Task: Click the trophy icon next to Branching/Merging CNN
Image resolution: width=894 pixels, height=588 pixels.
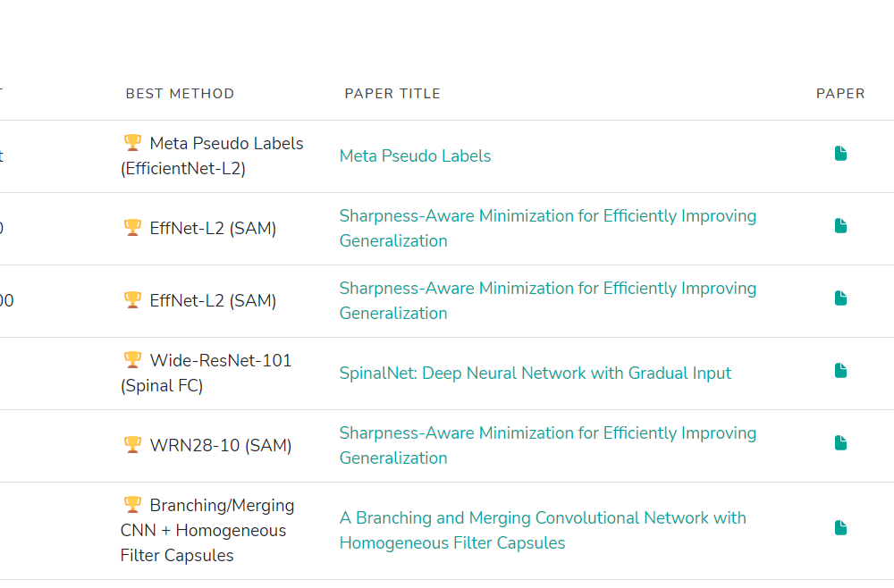Action: coord(132,505)
